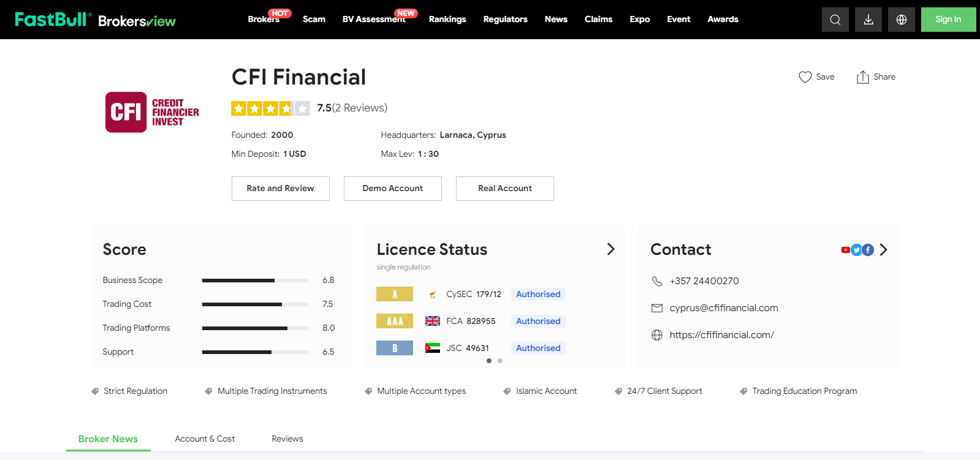Image resolution: width=980 pixels, height=460 pixels.
Task: Open the globe language selector
Action: tap(901, 20)
